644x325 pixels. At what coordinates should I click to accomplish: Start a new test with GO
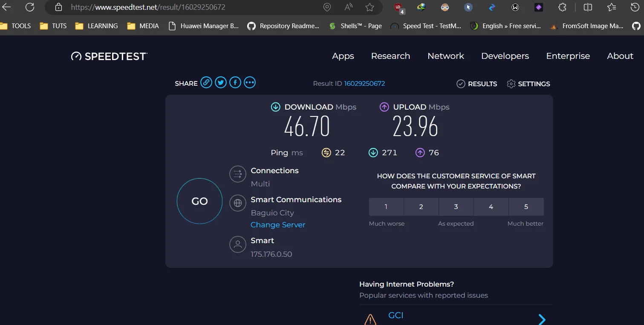pos(199,201)
